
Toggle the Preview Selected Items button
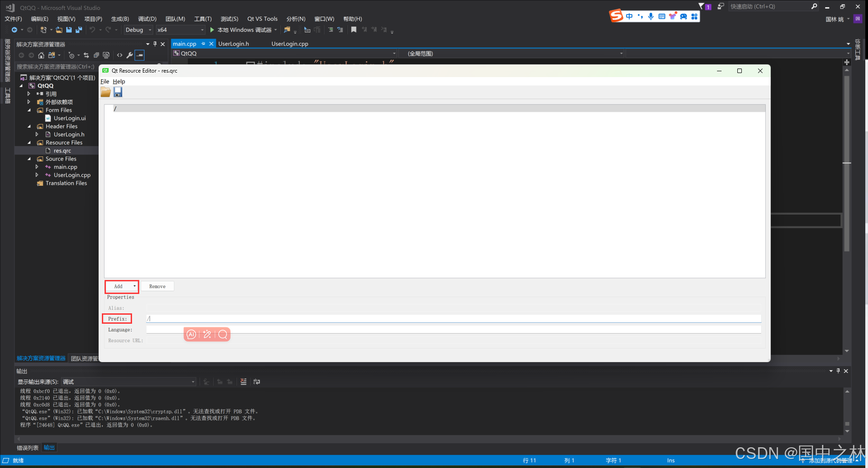coord(140,55)
